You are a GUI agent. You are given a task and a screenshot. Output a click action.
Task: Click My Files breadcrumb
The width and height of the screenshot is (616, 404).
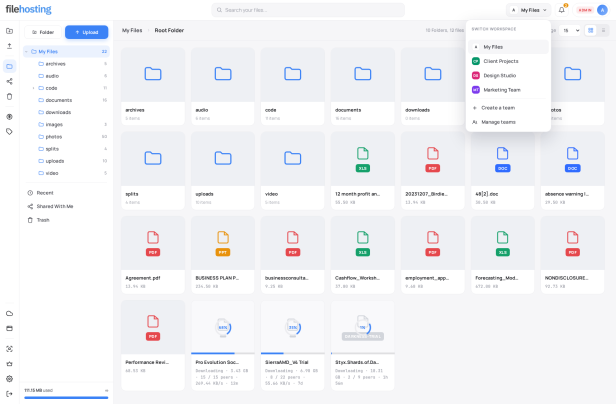point(132,30)
